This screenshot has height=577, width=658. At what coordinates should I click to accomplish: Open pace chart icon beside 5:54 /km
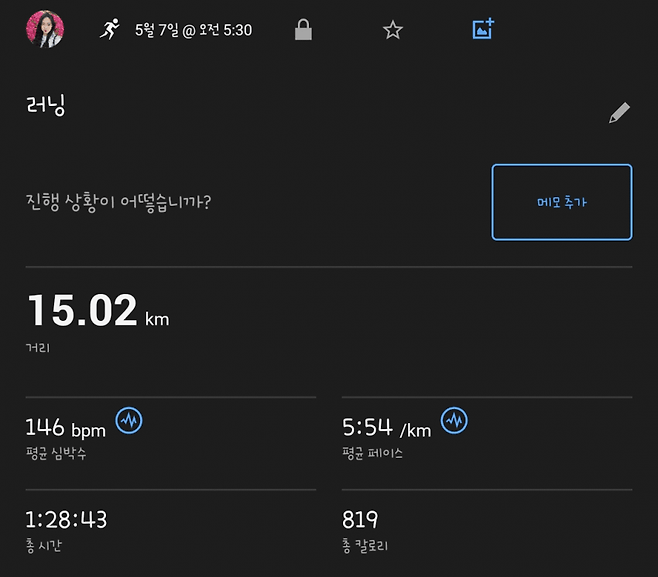coord(455,421)
